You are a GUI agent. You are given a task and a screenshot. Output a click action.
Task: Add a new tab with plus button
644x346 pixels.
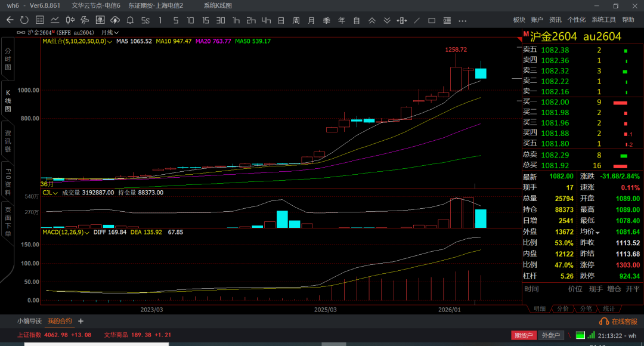pyautogui.click(x=81, y=321)
